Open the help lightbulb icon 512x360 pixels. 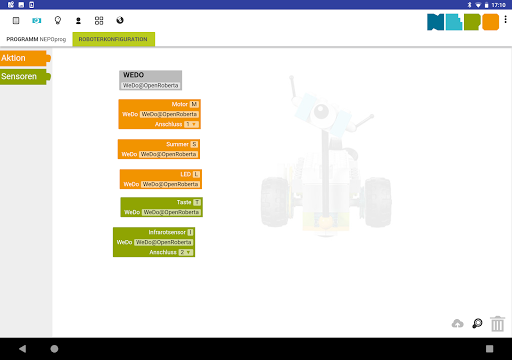point(58,21)
